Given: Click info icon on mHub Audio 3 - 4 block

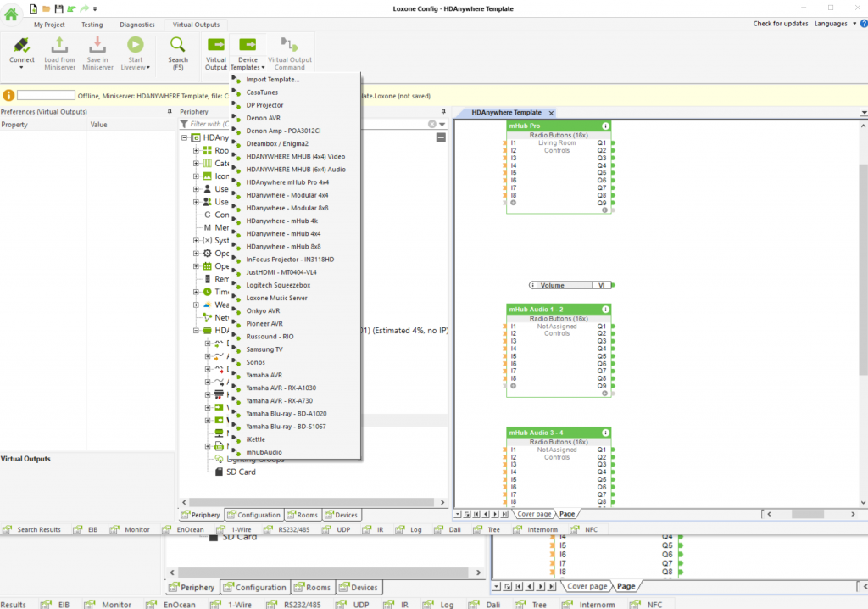Looking at the screenshot, I should pyautogui.click(x=605, y=433).
